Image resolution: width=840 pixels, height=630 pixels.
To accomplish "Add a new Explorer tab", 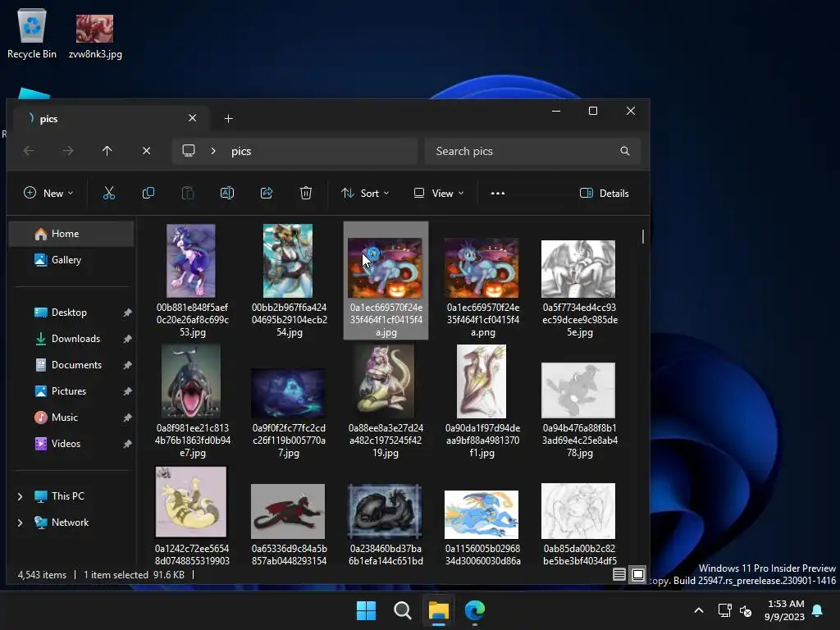I will tap(228, 118).
